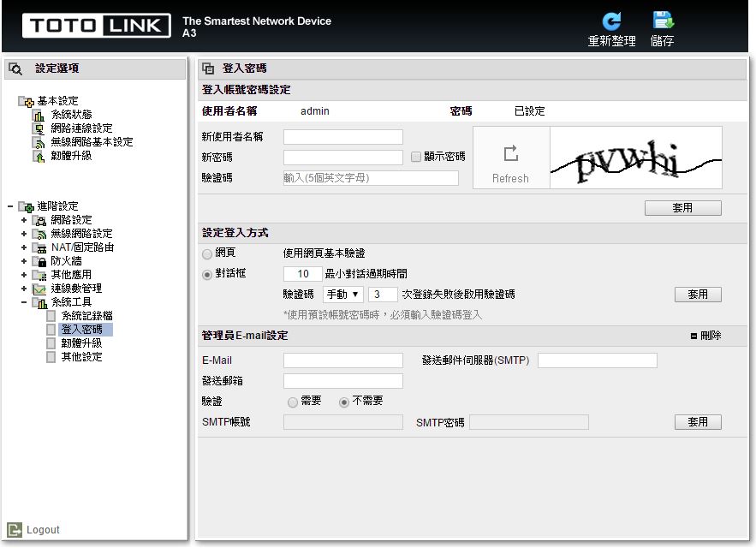Click the 驗證碼 captcha input field
This screenshot has height=548, width=756.
tap(371, 178)
